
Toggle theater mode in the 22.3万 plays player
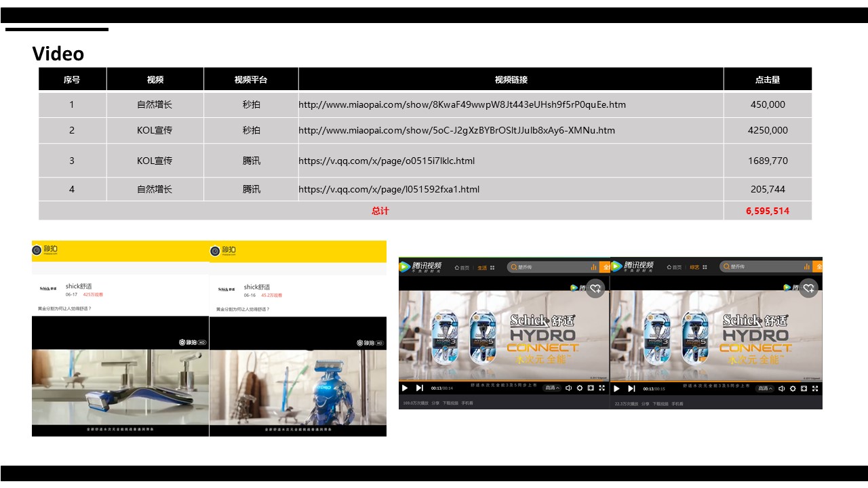coord(804,388)
